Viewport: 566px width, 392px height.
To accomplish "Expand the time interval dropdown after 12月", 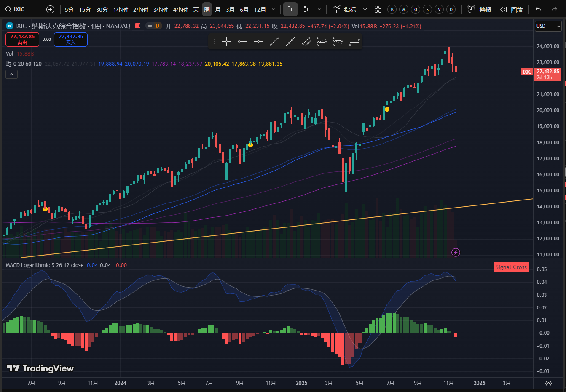I will coord(274,9).
